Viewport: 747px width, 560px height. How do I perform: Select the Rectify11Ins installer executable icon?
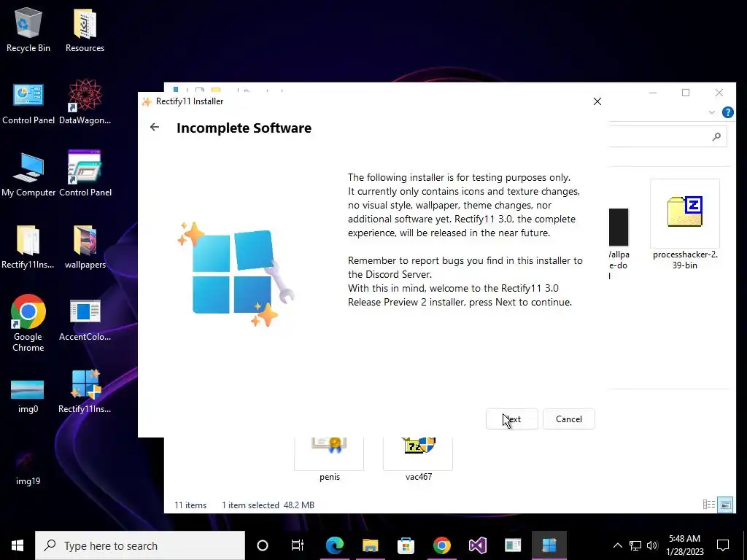coord(85,392)
